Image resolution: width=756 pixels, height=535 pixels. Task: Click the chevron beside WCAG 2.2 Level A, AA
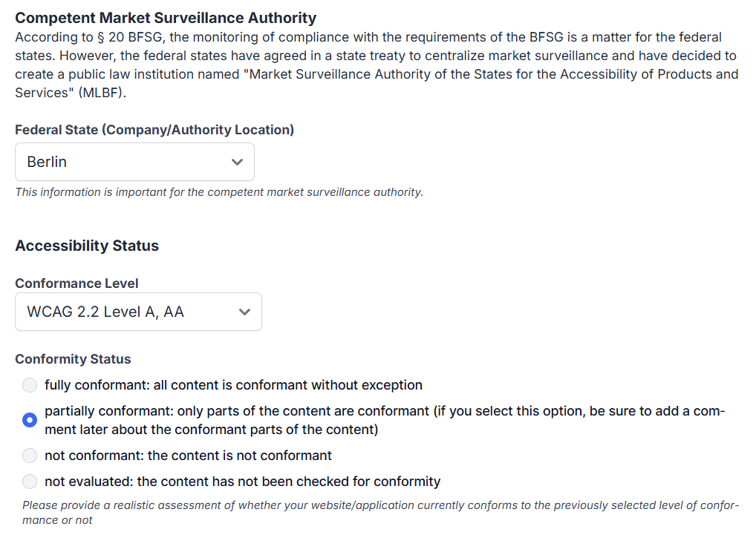[245, 312]
